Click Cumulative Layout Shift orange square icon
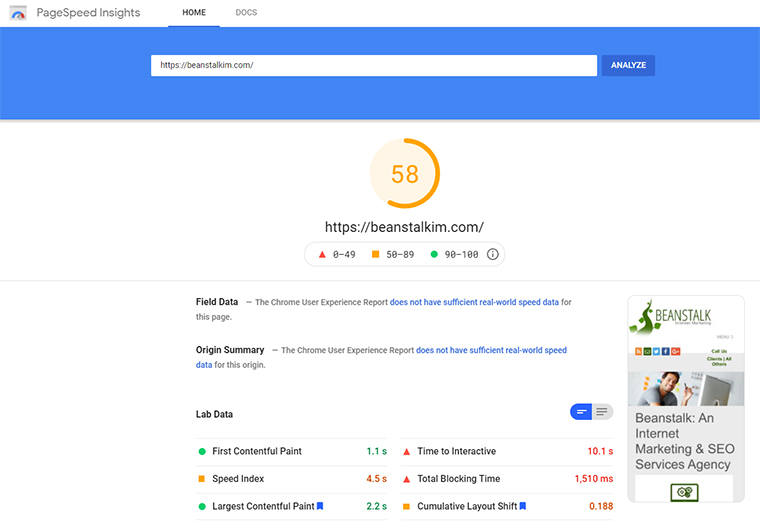This screenshot has width=760, height=530. [407, 506]
